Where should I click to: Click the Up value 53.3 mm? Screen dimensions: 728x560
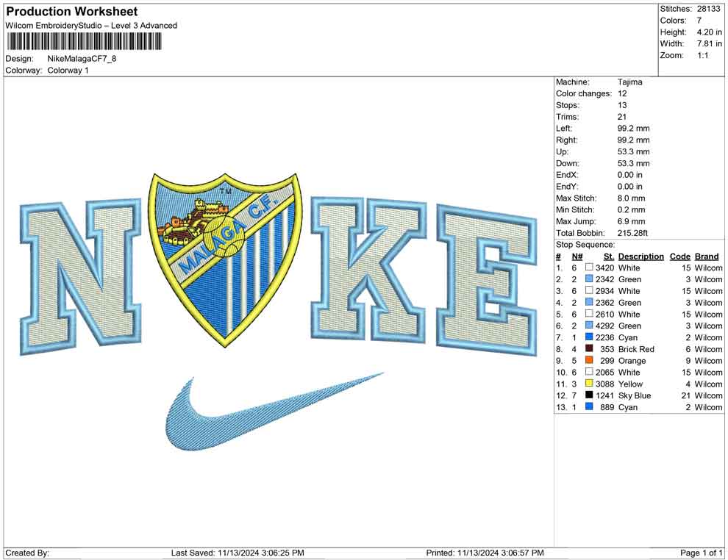click(x=633, y=151)
